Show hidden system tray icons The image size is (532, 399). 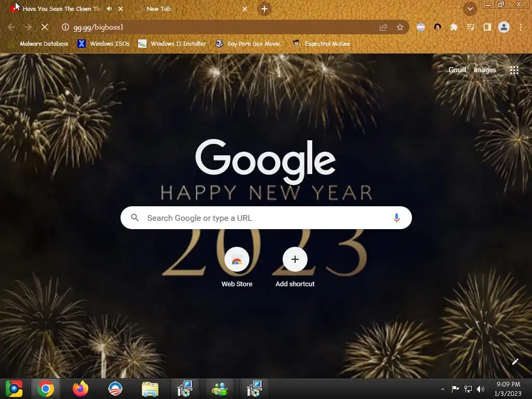tap(443, 389)
